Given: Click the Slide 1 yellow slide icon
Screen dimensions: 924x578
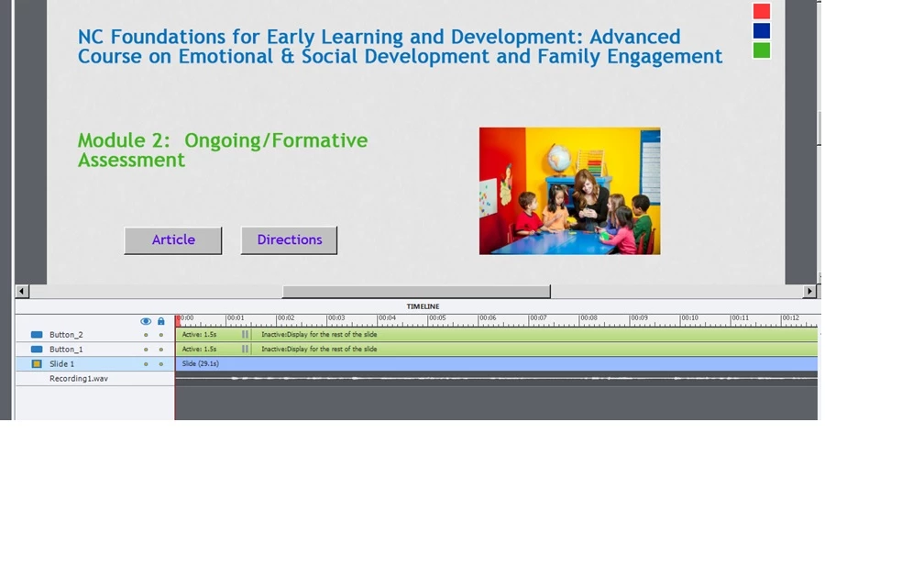Looking at the screenshot, I should pyautogui.click(x=37, y=364).
